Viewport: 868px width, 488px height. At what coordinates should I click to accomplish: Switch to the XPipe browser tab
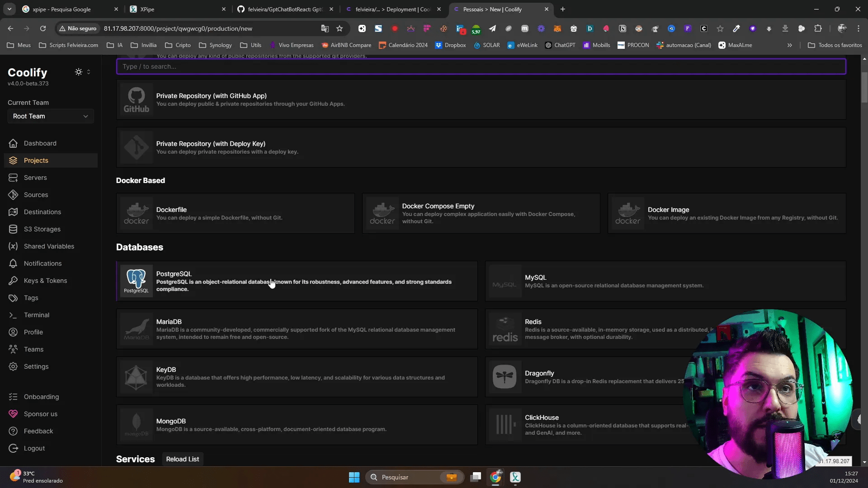tap(178, 9)
